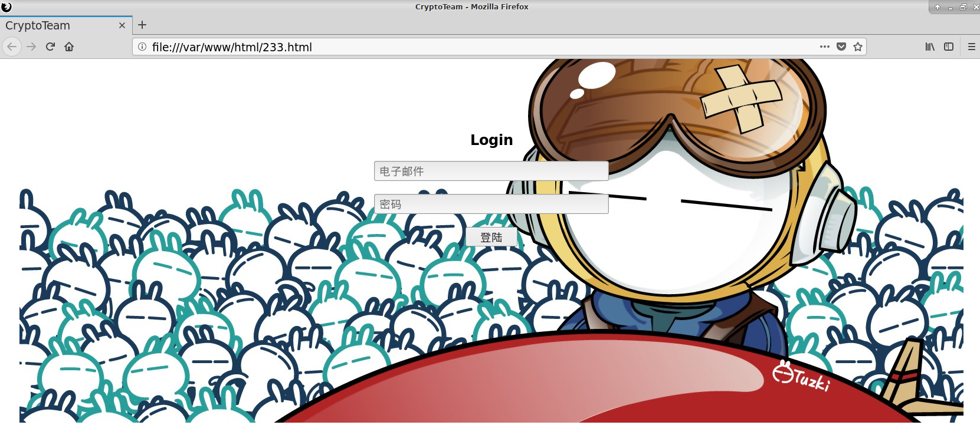Close the Firefox window
The height and width of the screenshot is (425, 980).
976,7
